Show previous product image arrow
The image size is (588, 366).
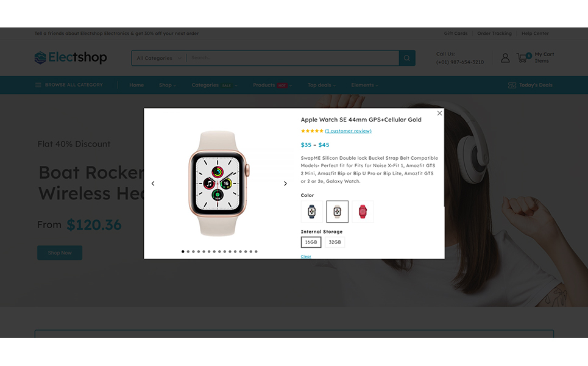click(153, 184)
